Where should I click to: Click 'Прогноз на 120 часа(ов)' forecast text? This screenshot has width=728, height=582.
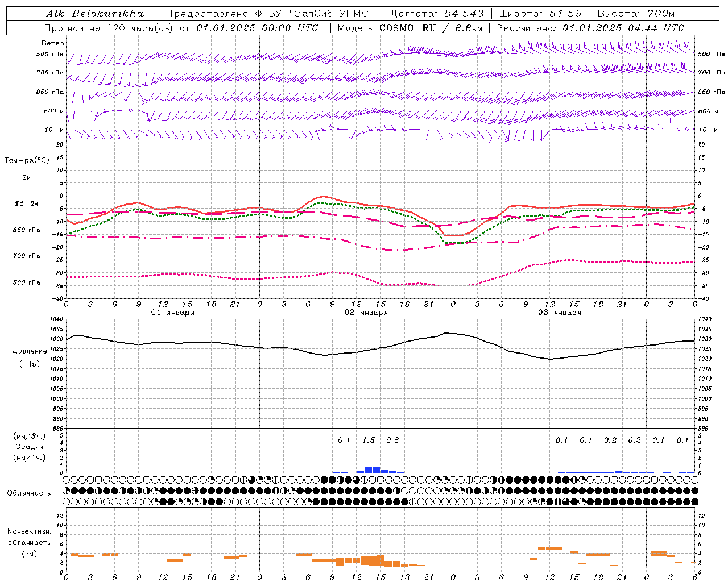pos(109,28)
